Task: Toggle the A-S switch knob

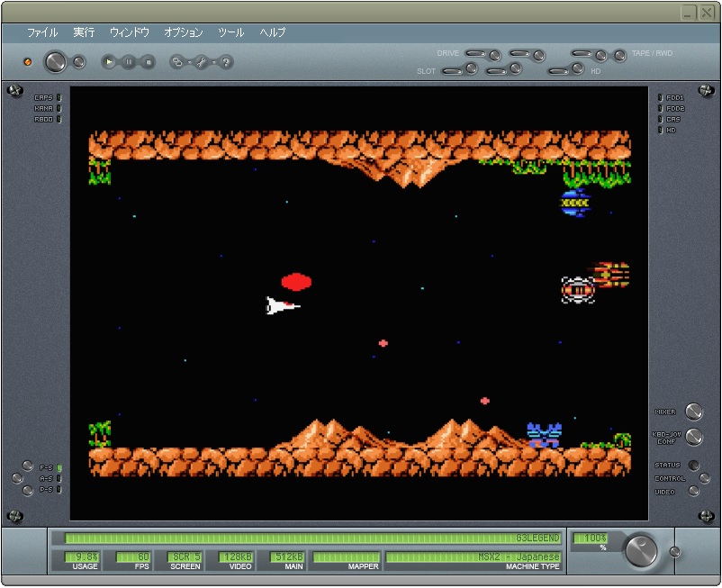Action: [x=17, y=478]
